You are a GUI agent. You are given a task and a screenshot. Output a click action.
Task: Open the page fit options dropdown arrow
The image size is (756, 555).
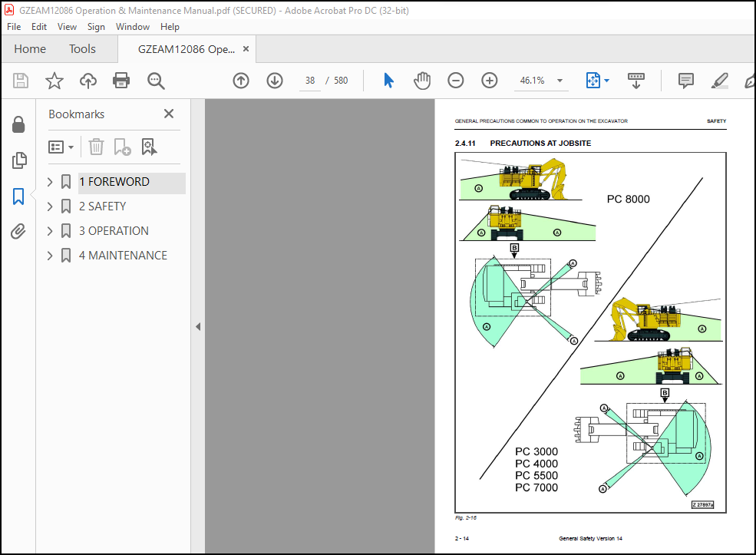606,81
